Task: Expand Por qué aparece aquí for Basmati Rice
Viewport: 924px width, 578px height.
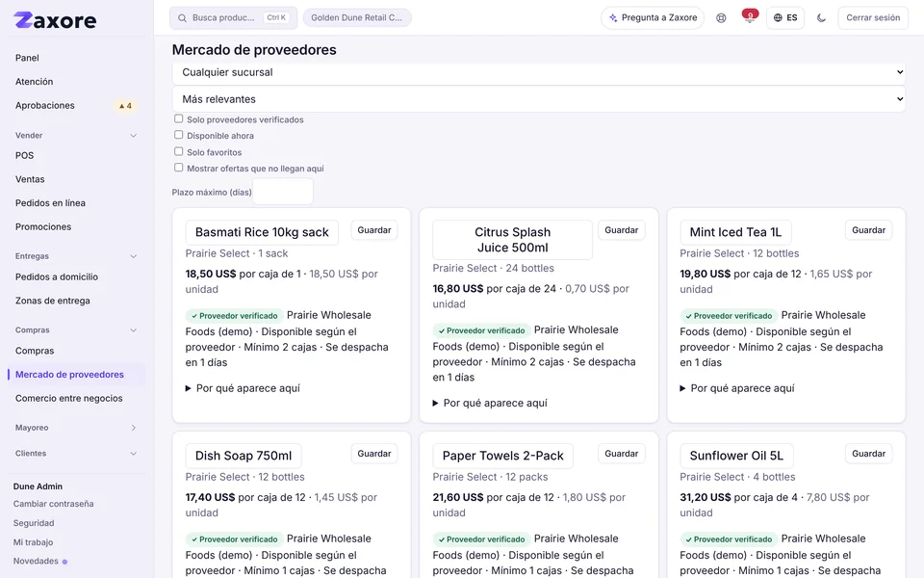Action: pyautogui.click(x=243, y=388)
